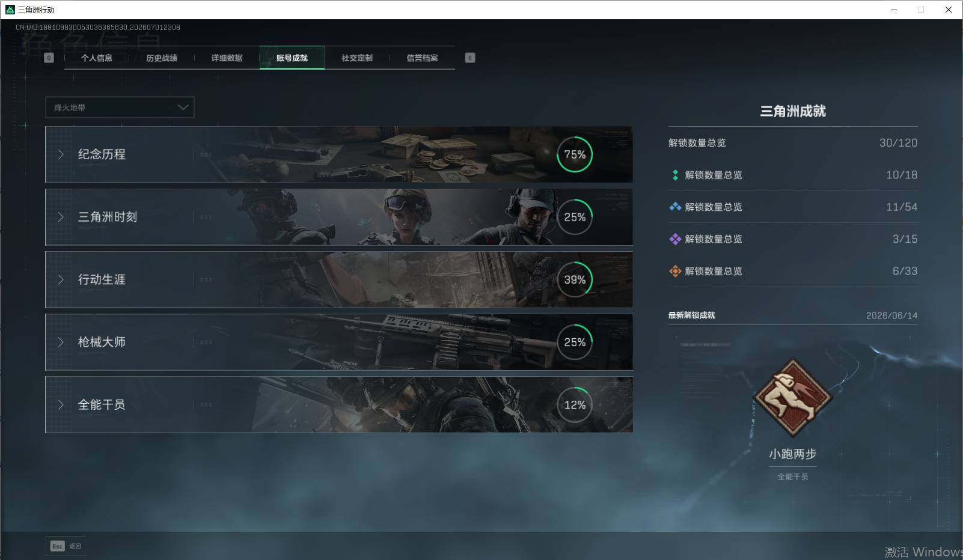Expand the 纪念历程 achievement category
The width and height of the screenshot is (963, 560).
[339, 154]
